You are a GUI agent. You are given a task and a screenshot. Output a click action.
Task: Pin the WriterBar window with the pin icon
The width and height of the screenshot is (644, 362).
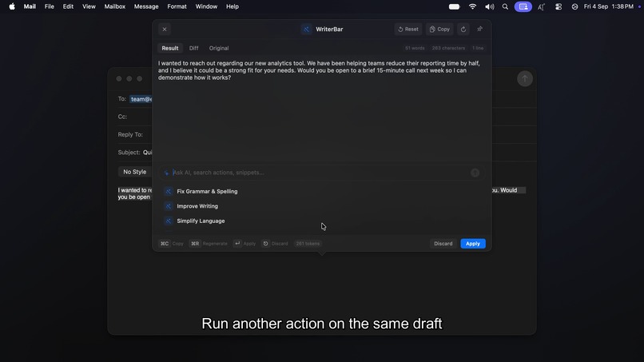coord(479,30)
